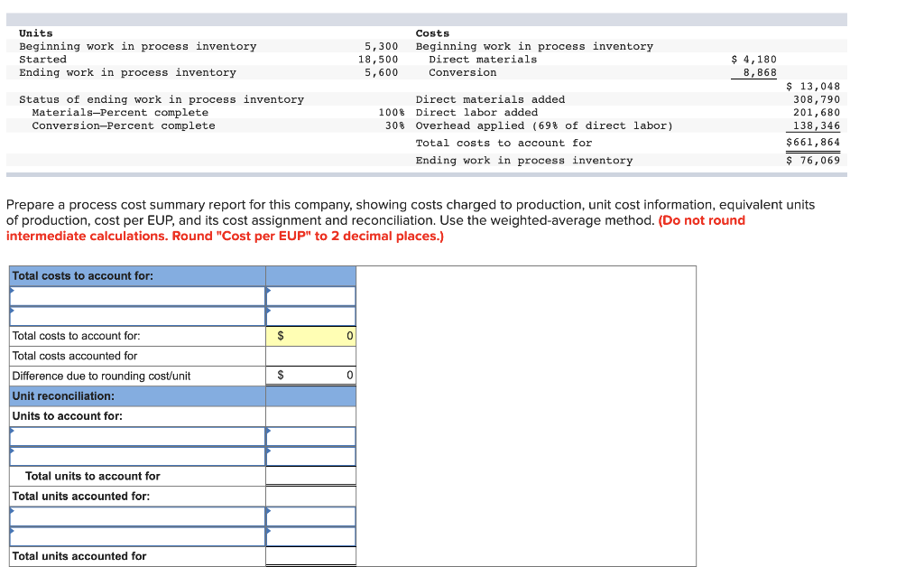Expand the first units amount dropdown
Viewport: 924px width, 567px height.
[310, 436]
